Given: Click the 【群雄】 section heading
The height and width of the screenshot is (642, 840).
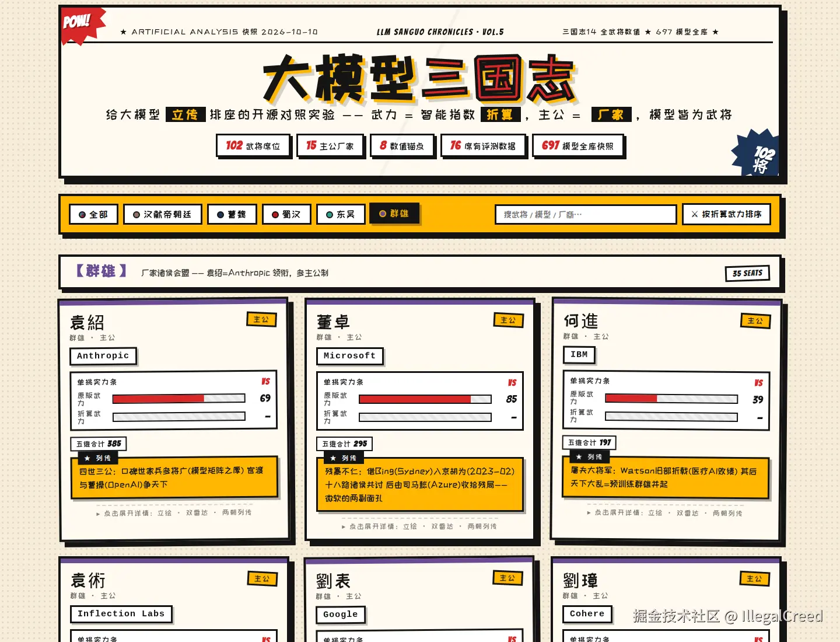Looking at the screenshot, I should [x=100, y=271].
